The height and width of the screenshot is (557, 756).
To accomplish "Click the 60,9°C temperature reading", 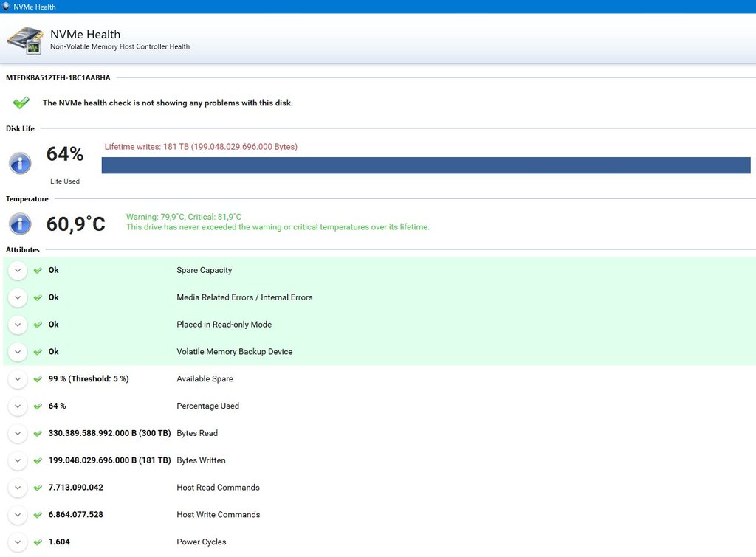I will click(75, 224).
